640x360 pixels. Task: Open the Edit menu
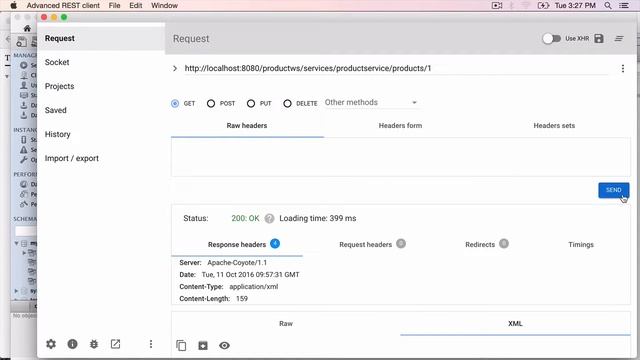coord(136,5)
